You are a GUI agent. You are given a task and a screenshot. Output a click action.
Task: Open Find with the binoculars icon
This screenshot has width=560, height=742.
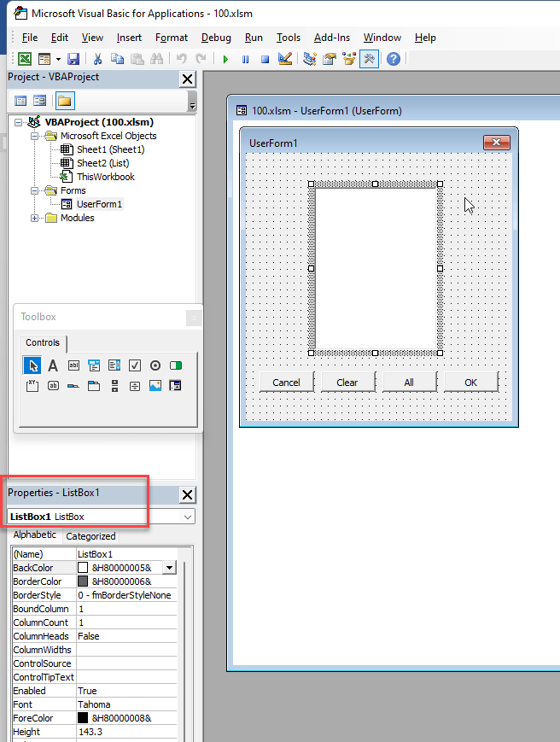click(x=156, y=59)
